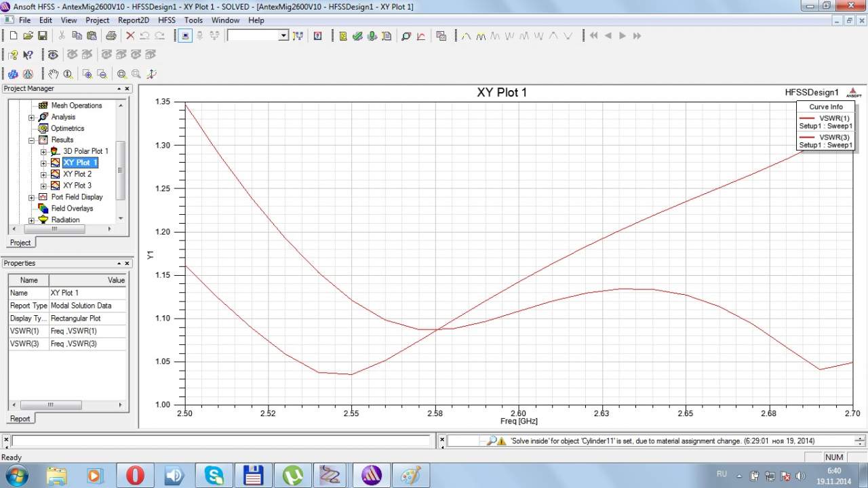Collapse the Results tree node
This screenshot has height=488, width=868.
tap(31, 140)
